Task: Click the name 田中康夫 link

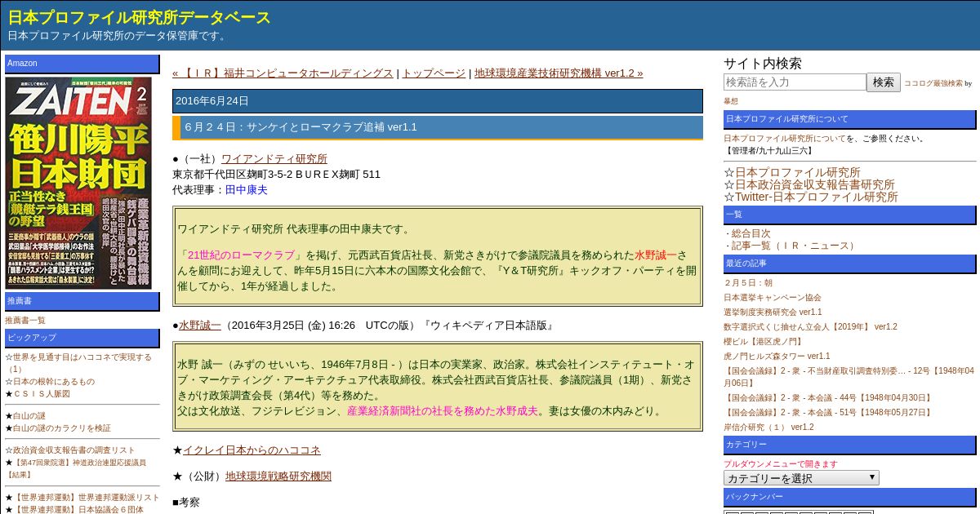Action: pyautogui.click(x=247, y=189)
